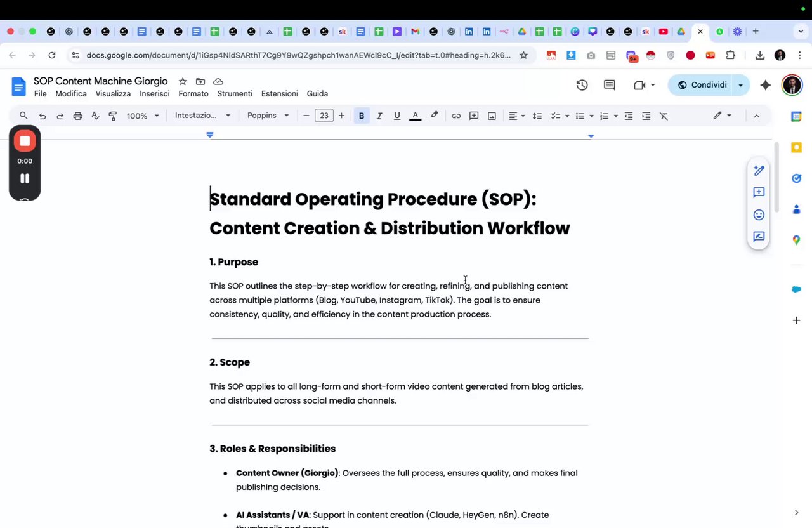The width and height of the screenshot is (812, 528).
Task: Run spelling and grammar check
Action: (x=95, y=115)
